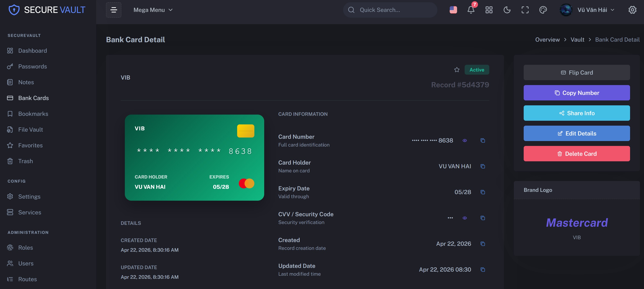This screenshot has width=644, height=289.
Task: Click the Dashboard sidebar icon
Action: [10, 51]
